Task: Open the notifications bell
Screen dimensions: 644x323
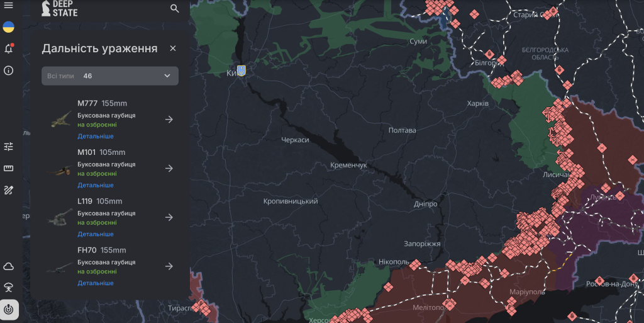Action: pyautogui.click(x=9, y=48)
